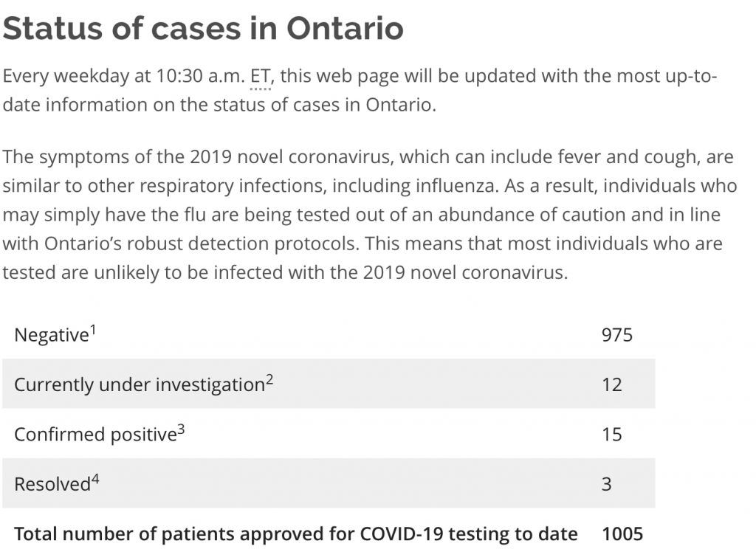Click the confirmed positive count 15
Viewport: 756px width, 549px height.
612,434
